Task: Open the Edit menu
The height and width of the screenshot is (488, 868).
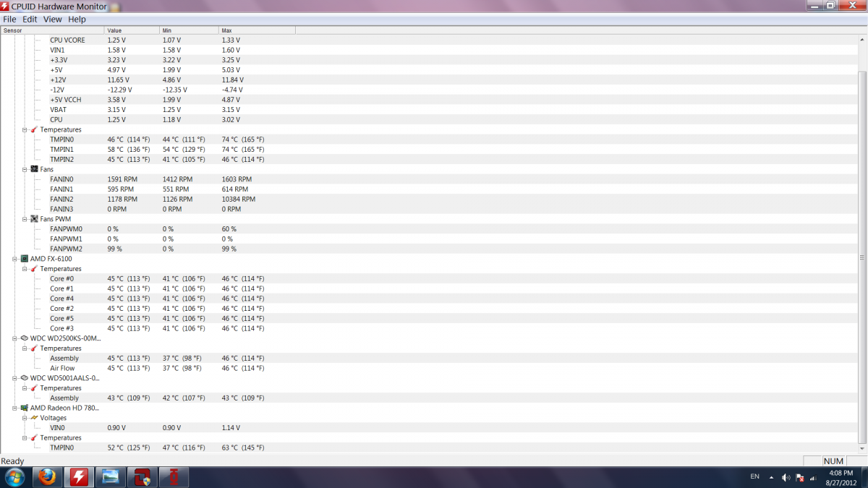Action: click(30, 20)
